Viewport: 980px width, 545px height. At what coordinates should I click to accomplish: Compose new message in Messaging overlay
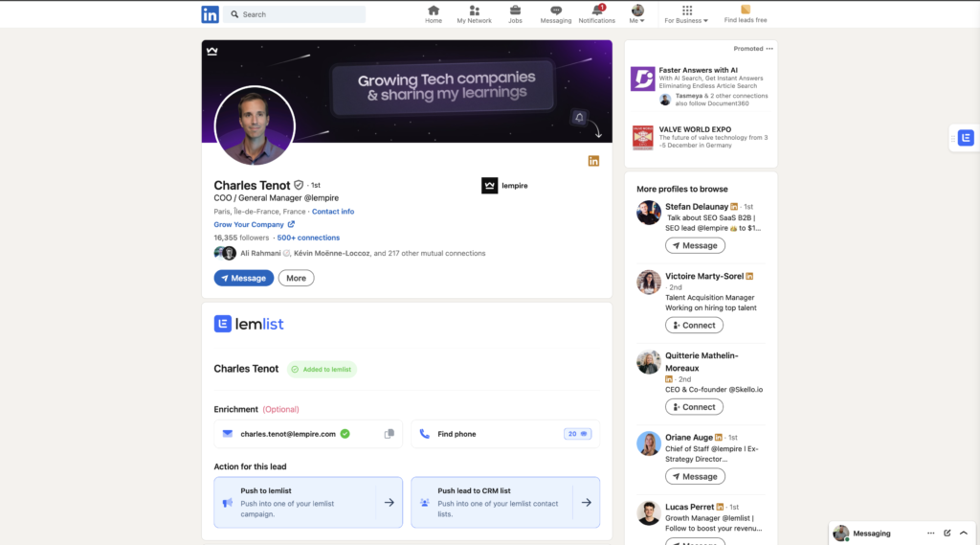point(947,534)
